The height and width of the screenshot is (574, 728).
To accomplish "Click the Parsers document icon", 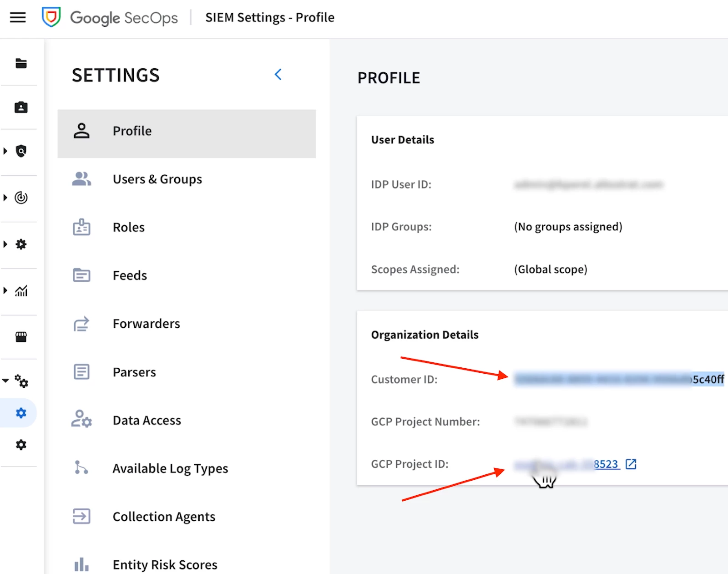I will pos(81,371).
